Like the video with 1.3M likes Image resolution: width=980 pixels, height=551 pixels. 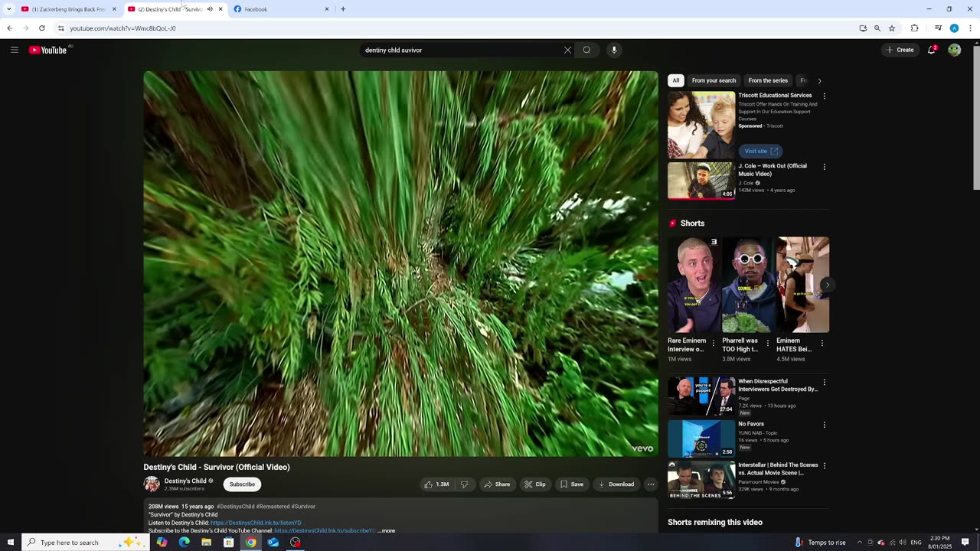[x=436, y=484]
